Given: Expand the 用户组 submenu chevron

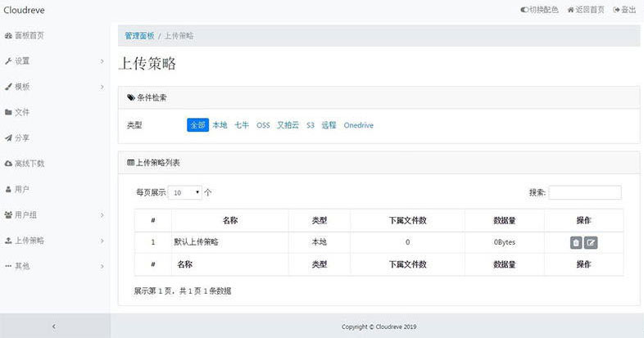Looking at the screenshot, I should (102, 215).
